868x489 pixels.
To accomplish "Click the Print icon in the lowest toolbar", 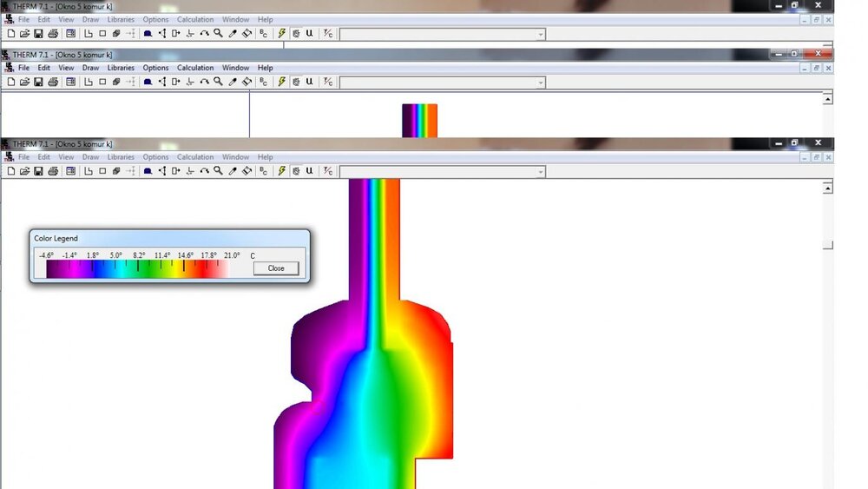I will pyautogui.click(x=53, y=172).
